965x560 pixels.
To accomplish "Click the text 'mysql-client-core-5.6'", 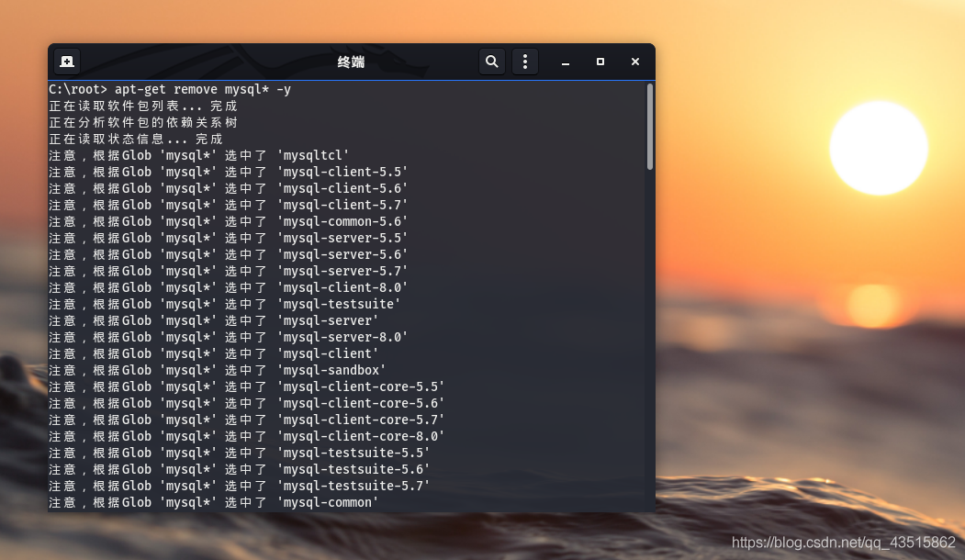I will click(361, 404).
